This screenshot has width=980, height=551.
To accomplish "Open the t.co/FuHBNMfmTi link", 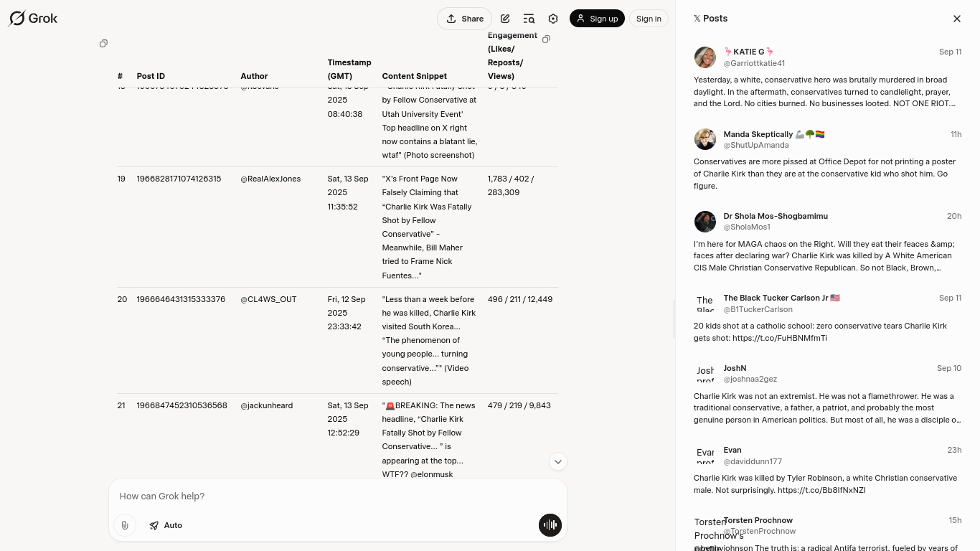I will [x=780, y=338].
